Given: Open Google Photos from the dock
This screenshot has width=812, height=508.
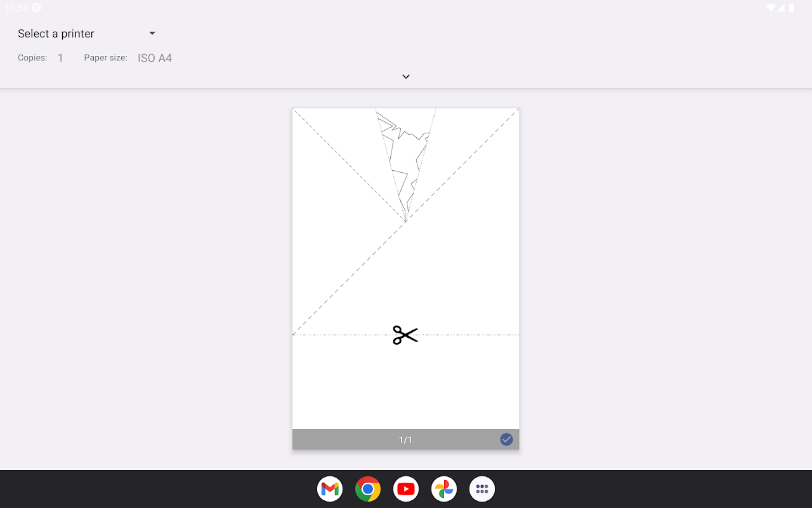Looking at the screenshot, I should pos(444,489).
